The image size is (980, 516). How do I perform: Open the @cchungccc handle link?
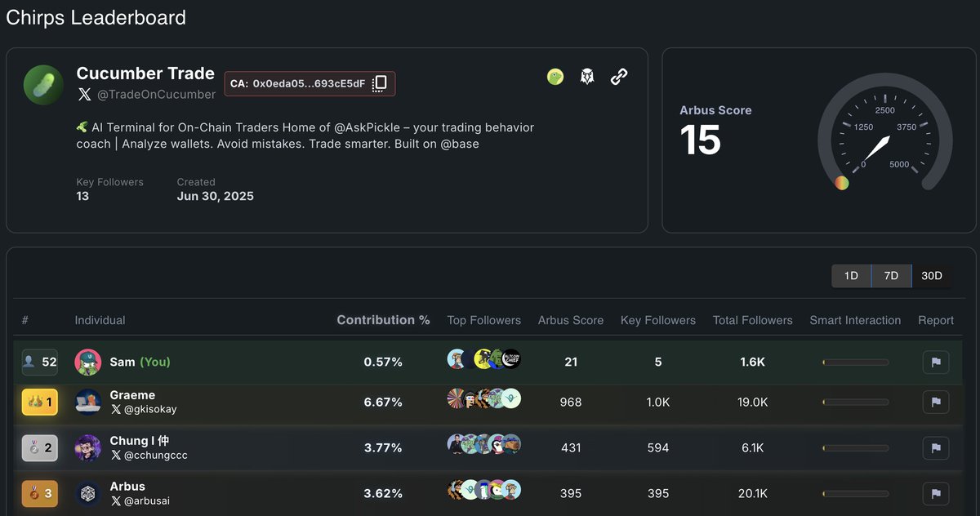pos(156,455)
